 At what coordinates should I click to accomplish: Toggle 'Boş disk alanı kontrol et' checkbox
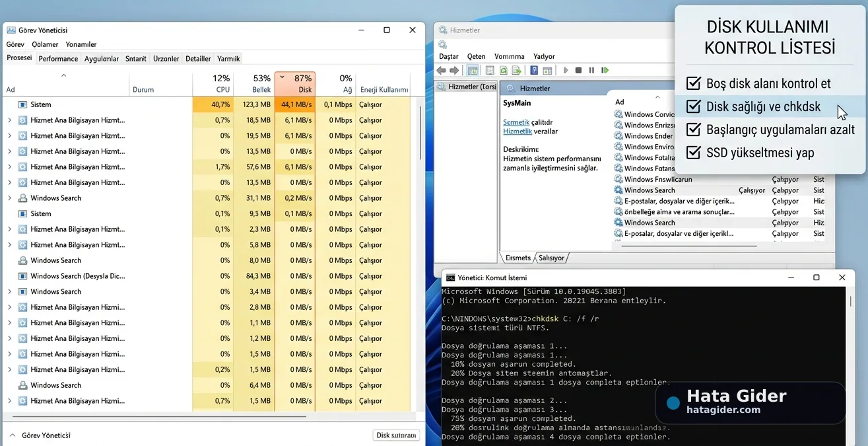pos(693,83)
